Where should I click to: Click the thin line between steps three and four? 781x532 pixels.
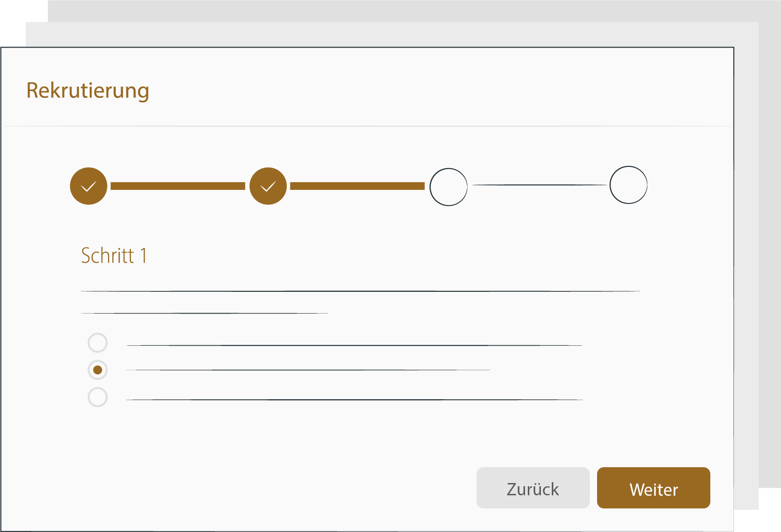(x=539, y=185)
